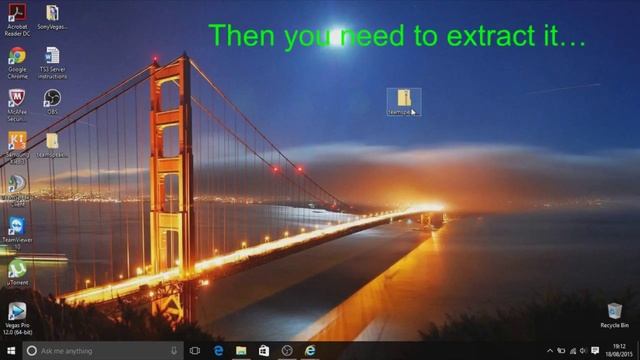Select the Vegas Pro 12.0 (64-bit) shortcut
Image resolution: width=640 pixels, height=360 pixels.
tap(17, 319)
